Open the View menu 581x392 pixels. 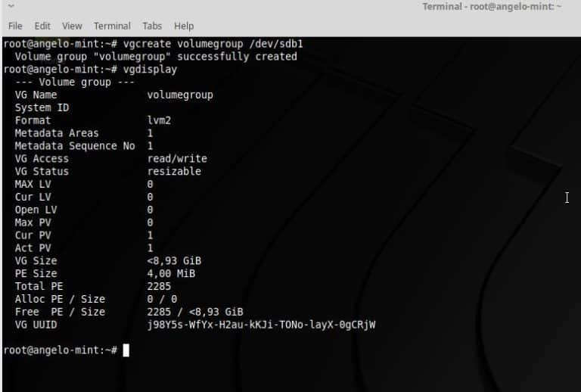(x=72, y=26)
